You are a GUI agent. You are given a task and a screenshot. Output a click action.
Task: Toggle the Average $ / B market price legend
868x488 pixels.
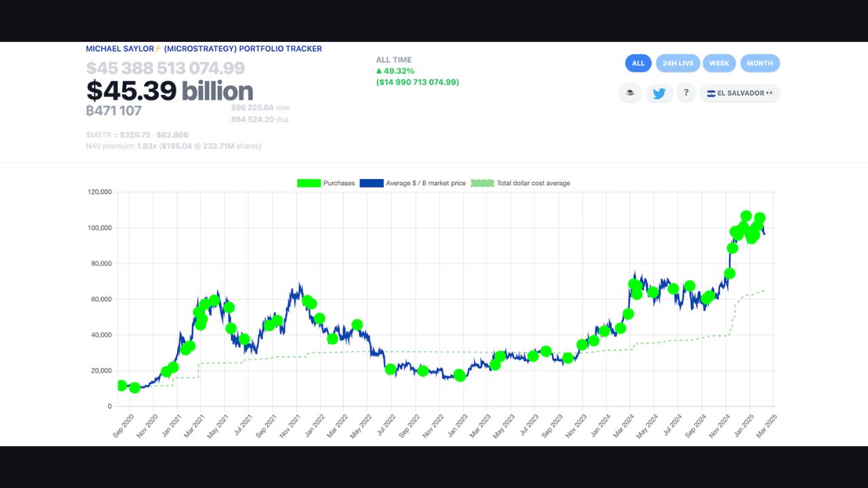point(413,183)
